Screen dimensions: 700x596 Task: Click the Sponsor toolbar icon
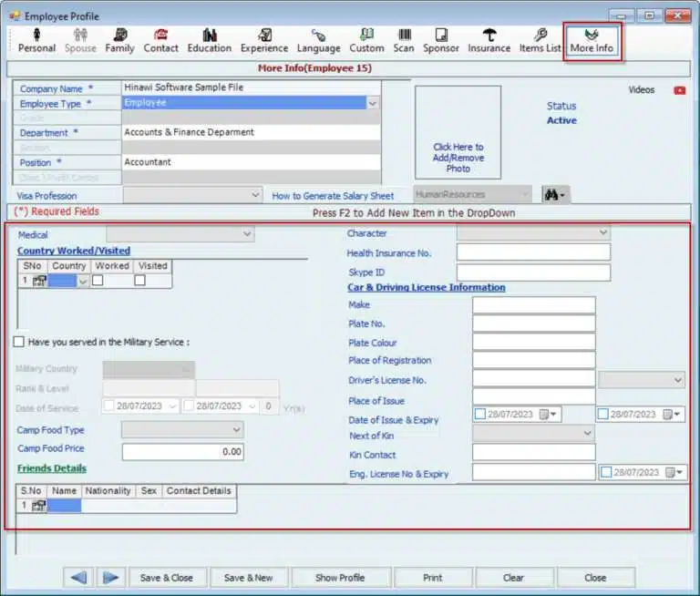pyautogui.click(x=441, y=36)
